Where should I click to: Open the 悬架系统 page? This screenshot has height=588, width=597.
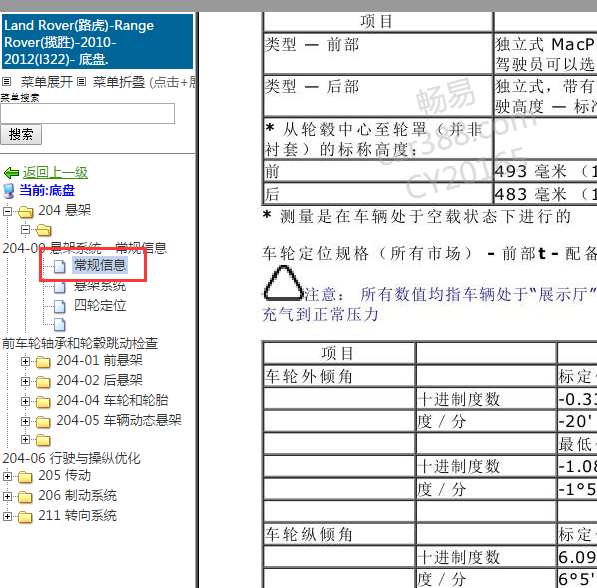(100, 286)
